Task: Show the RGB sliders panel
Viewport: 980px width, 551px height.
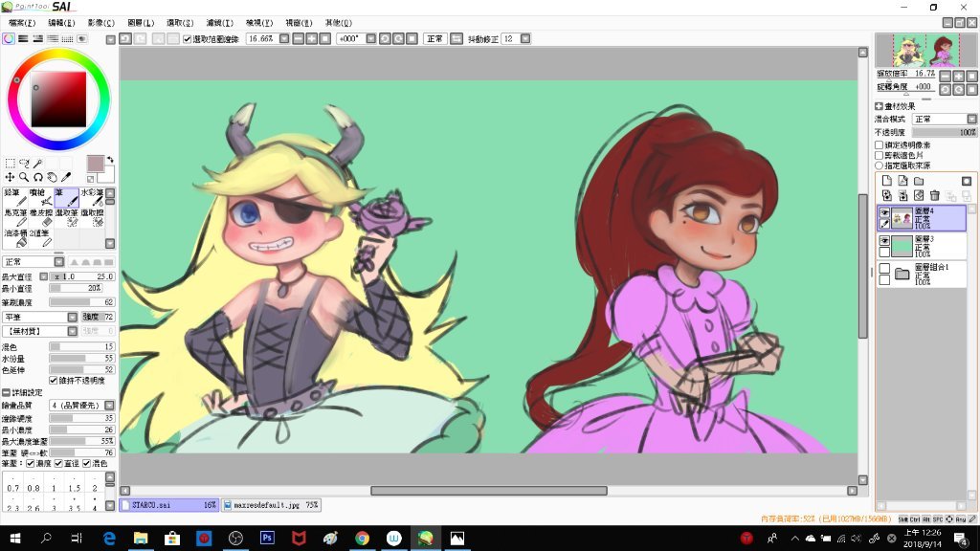Action: tap(23, 38)
